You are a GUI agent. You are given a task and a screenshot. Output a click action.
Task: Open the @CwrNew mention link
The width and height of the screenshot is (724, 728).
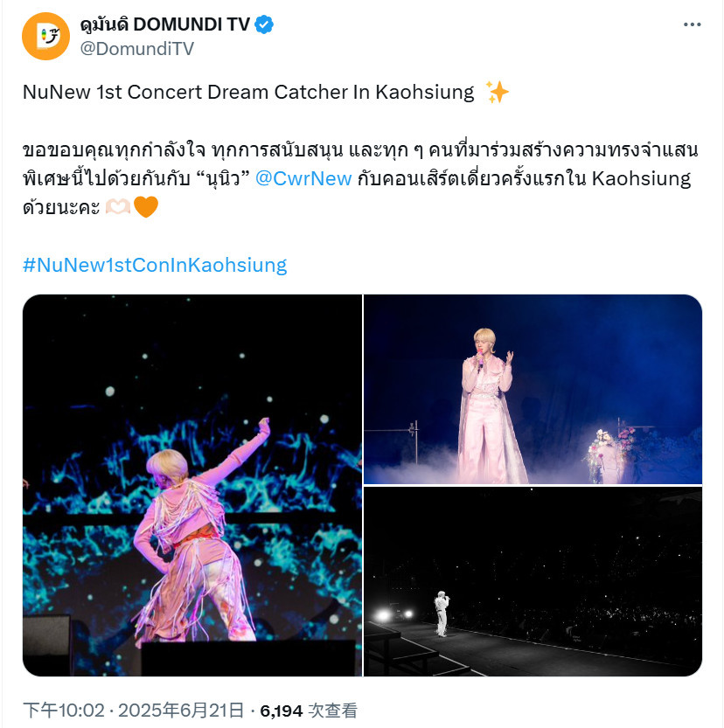coord(303,179)
